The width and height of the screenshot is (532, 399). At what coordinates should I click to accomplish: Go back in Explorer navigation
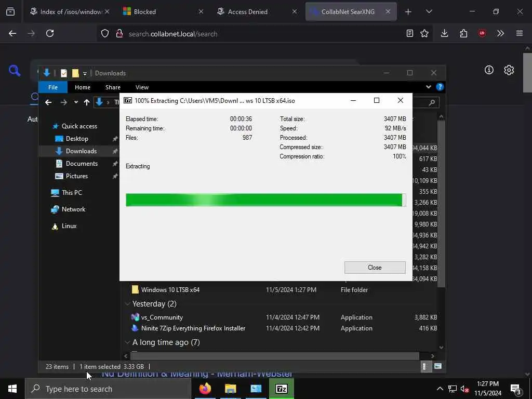[x=48, y=102]
